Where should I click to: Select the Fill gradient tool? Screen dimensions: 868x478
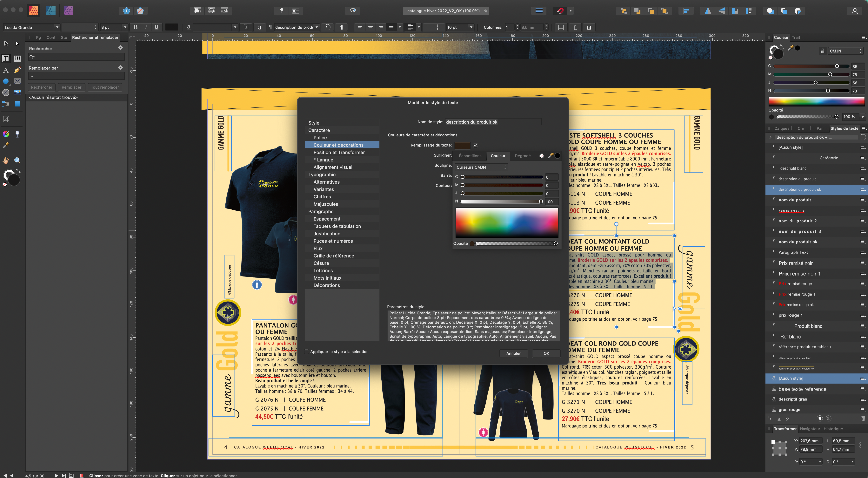coord(6,134)
